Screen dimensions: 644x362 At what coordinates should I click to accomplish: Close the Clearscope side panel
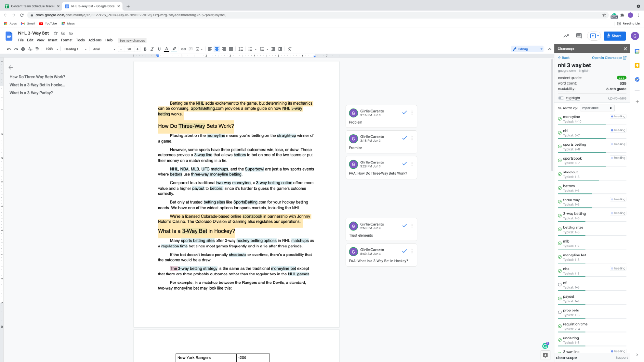[625, 49]
